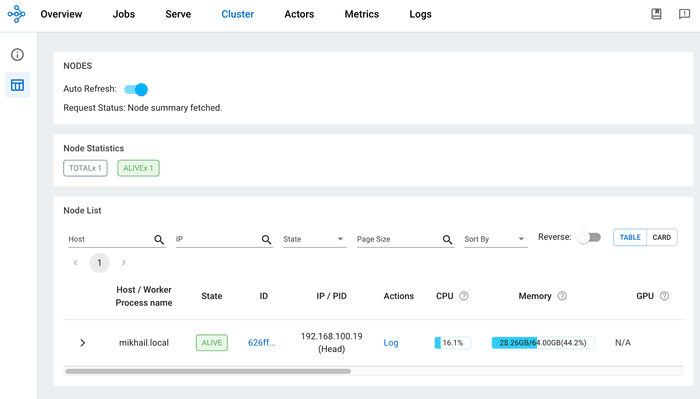Open the Log link for mikhail.local
The width and height of the screenshot is (700, 399).
coord(391,343)
